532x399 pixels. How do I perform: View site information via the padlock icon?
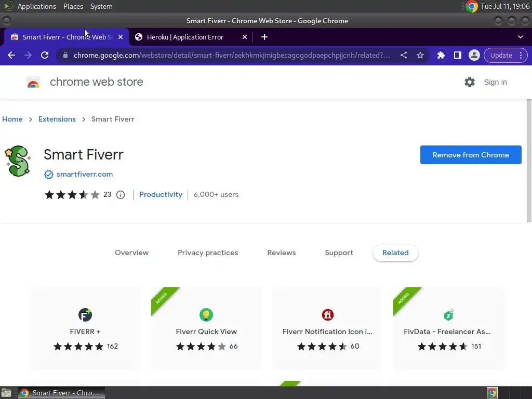(x=65, y=55)
